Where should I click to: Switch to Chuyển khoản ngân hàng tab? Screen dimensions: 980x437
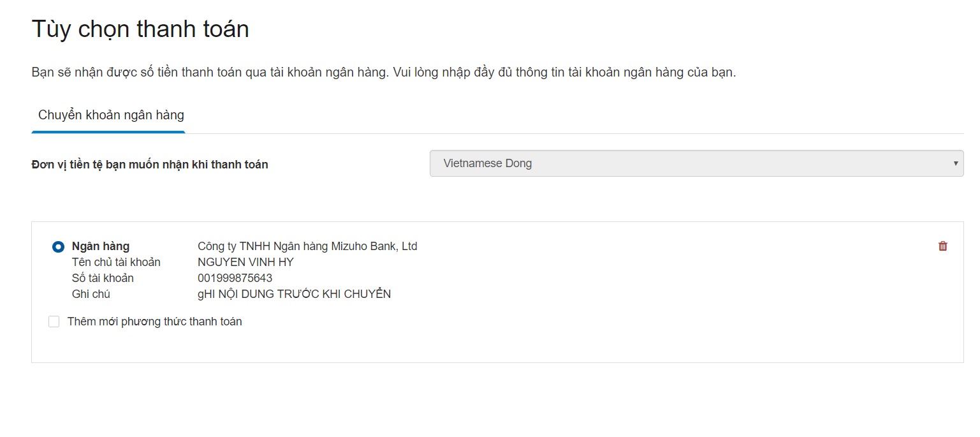[x=111, y=115]
